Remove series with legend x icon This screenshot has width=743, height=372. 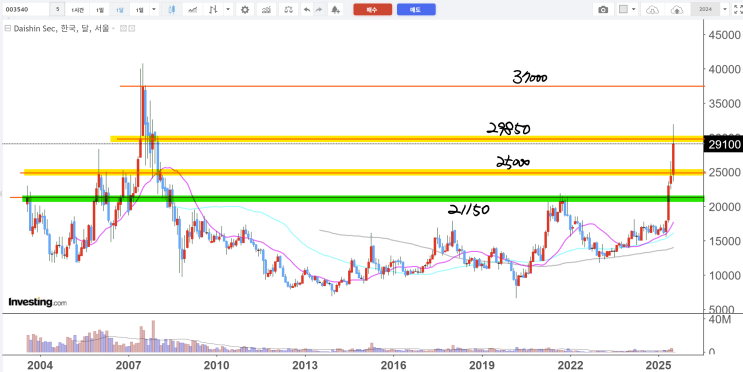[131, 28]
